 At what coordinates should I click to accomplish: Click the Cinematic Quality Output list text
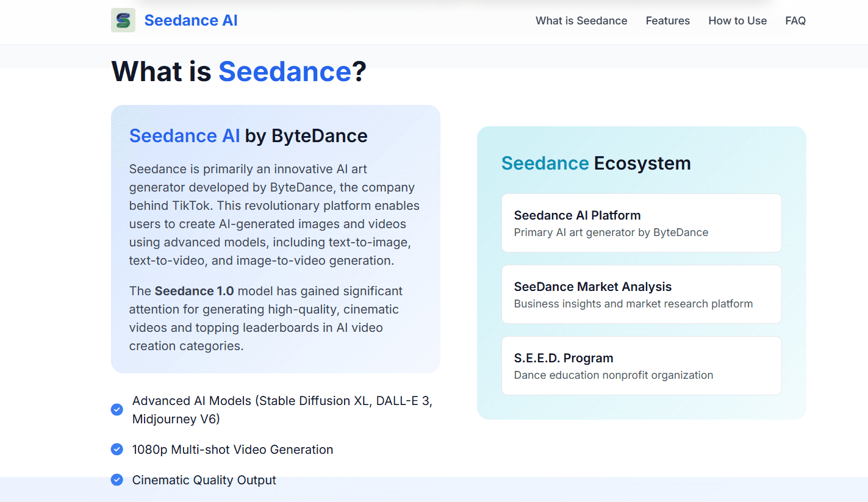point(204,480)
